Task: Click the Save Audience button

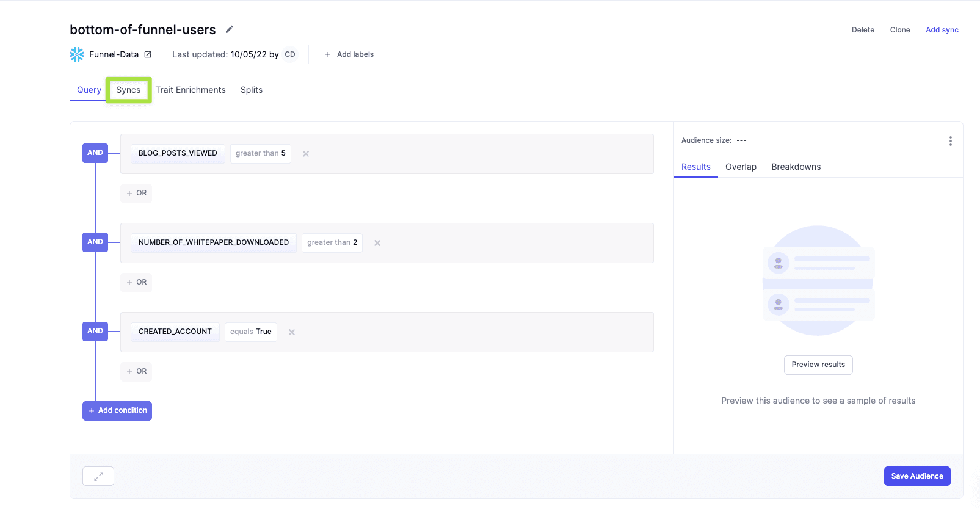Action: pos(916,476)
